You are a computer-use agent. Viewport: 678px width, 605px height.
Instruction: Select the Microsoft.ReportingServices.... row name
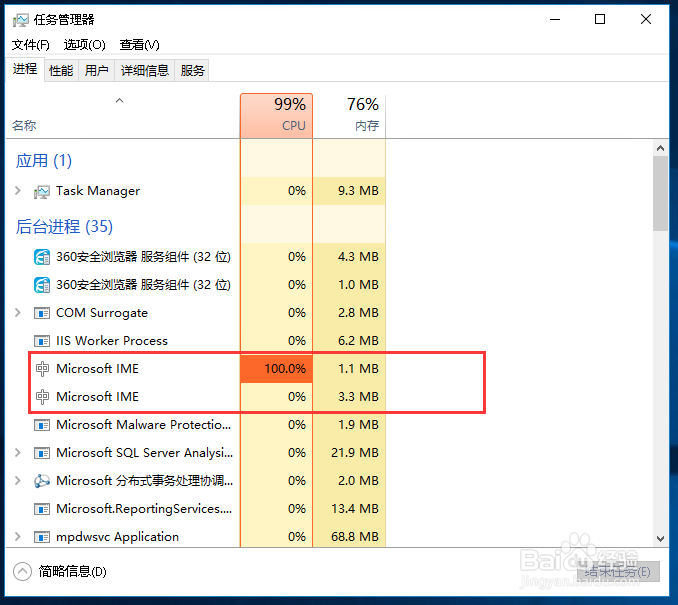[144, 509]
